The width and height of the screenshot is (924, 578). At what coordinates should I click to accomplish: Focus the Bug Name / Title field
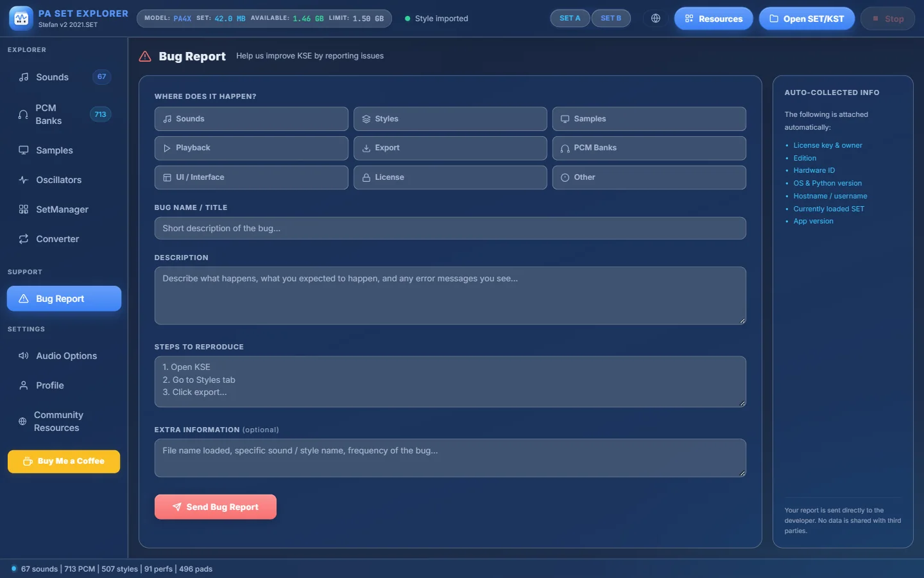coord(450,228)
